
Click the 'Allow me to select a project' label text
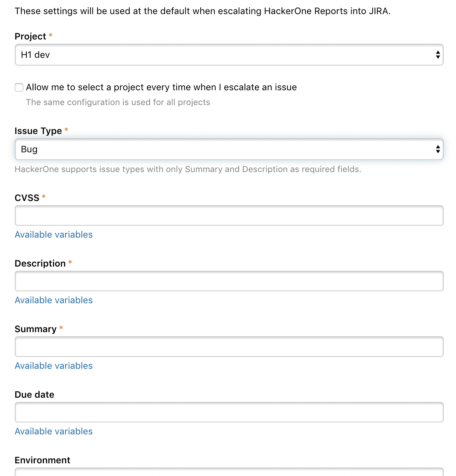click(161, 87)
